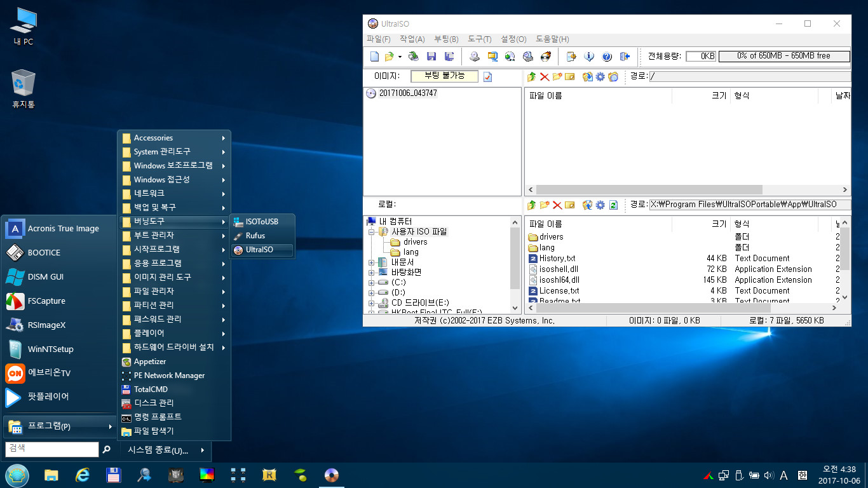The width and height of the screenshot is (868, 488).
Task: Expand the CD 드라이브(E:) tree node
Action: [372, 302]
